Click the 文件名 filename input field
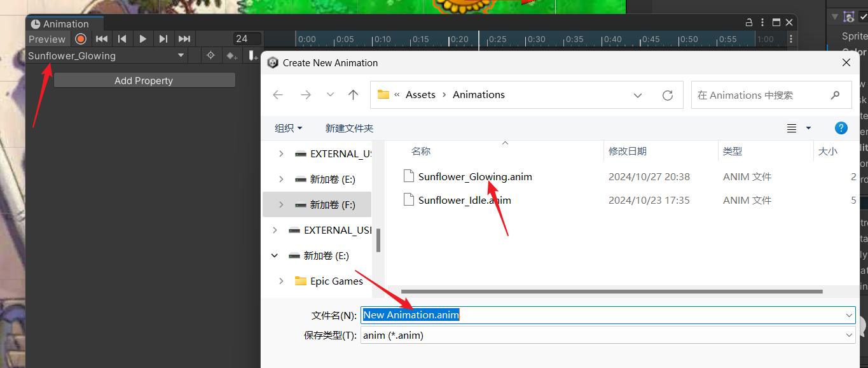868x368 pixels. point(608,315)
